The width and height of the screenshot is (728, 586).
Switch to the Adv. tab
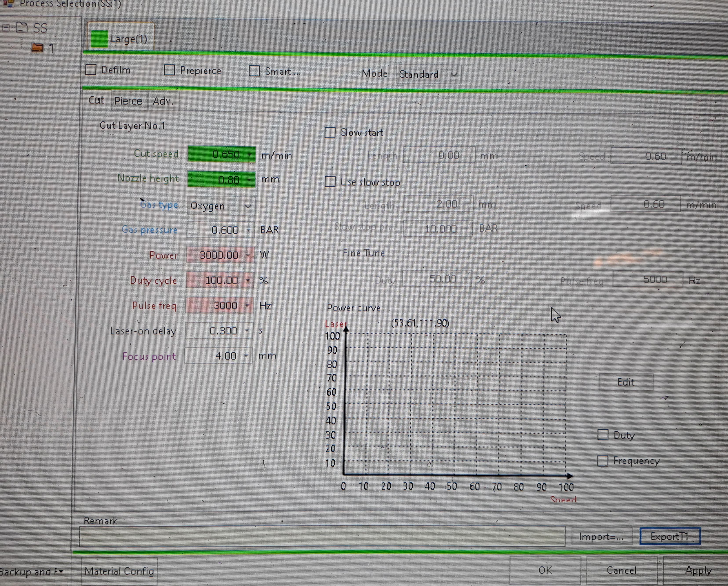tap(163, 101)
